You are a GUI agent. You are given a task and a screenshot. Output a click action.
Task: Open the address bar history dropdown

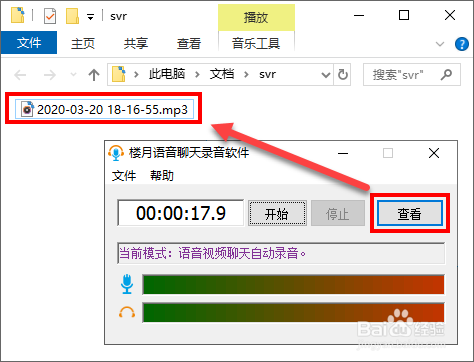[325, 75]
